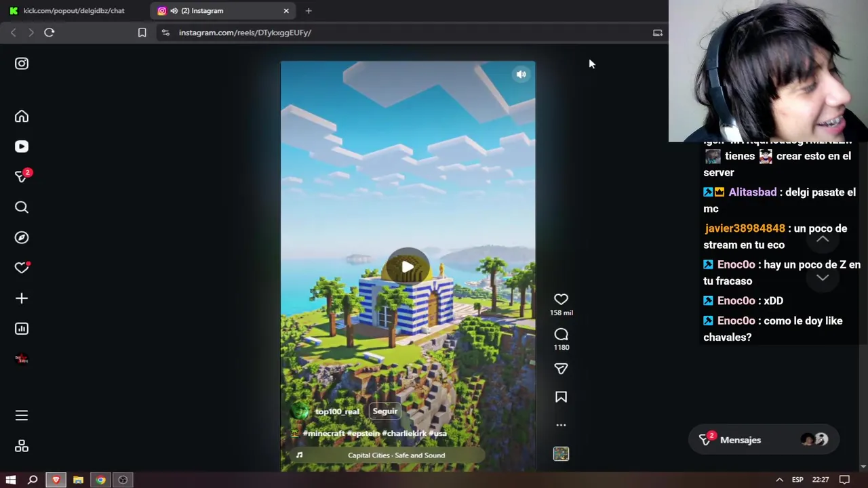
Task: Open audio thumbnail beside the reel
Action: [561, 453]
